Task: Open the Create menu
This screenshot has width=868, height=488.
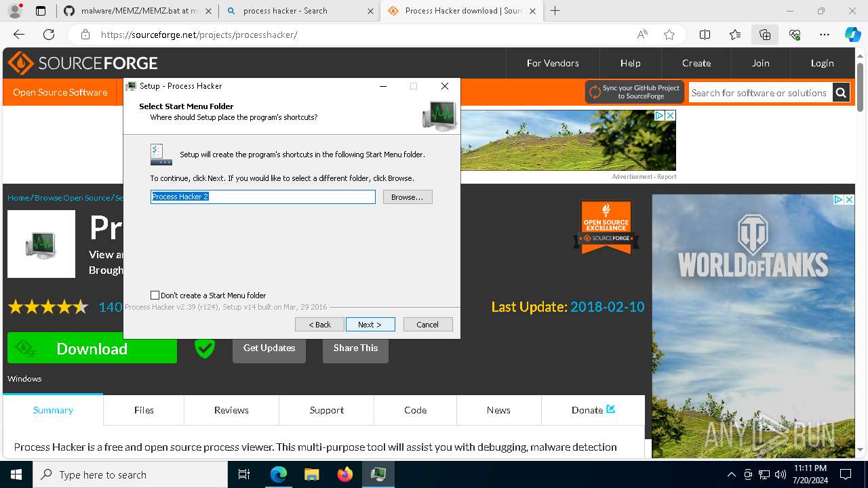Action: [696, 63]
